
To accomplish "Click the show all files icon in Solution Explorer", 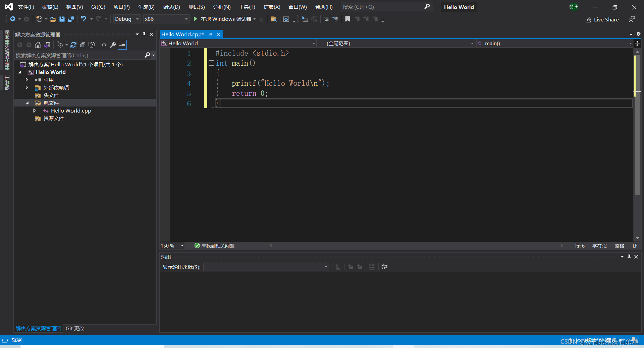I will point(92,45).
